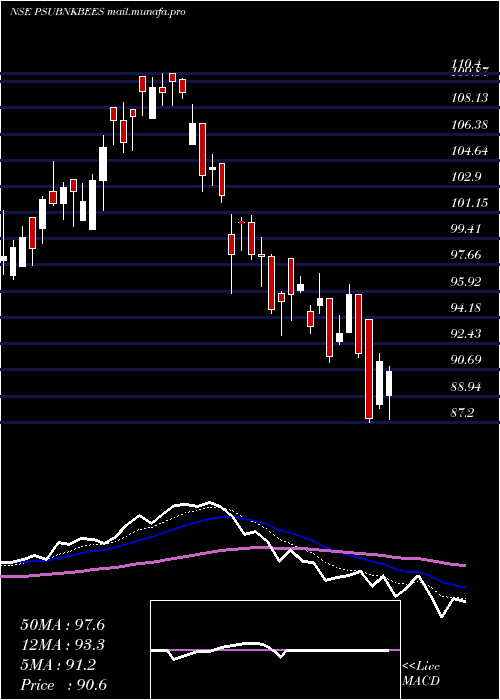Click the 94.18 price axis label
This screenshot has width=500, height=700.
467,308
